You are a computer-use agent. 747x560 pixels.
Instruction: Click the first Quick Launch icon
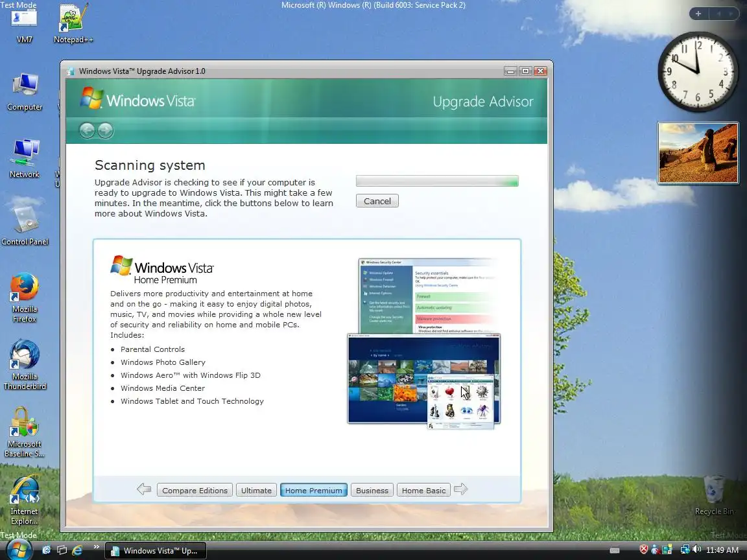click(x=46, y=550)
